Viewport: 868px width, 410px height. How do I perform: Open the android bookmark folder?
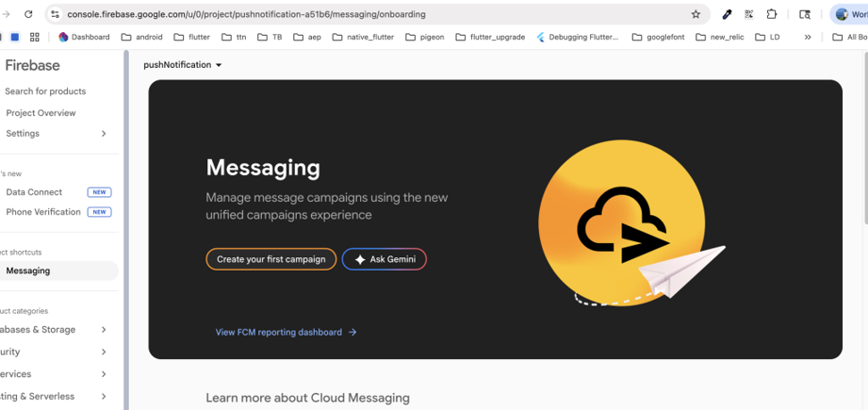(141, 37)
